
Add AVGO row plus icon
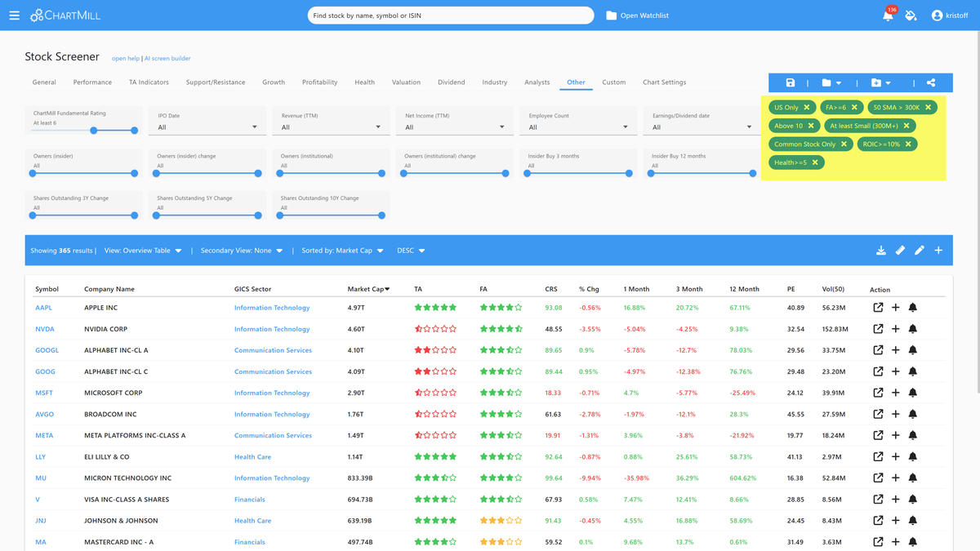coord(895,414)
